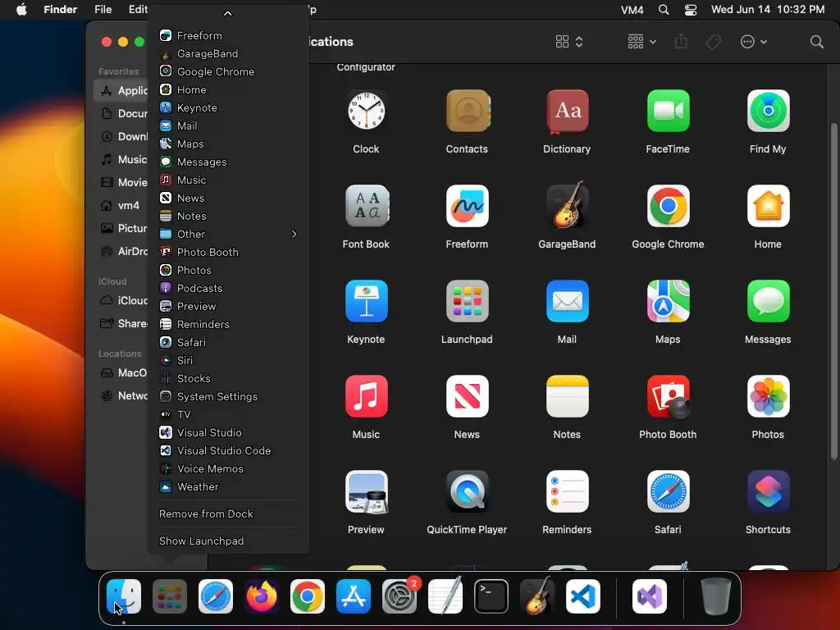Open App Store from the Dock

click(x=354, y=596)
